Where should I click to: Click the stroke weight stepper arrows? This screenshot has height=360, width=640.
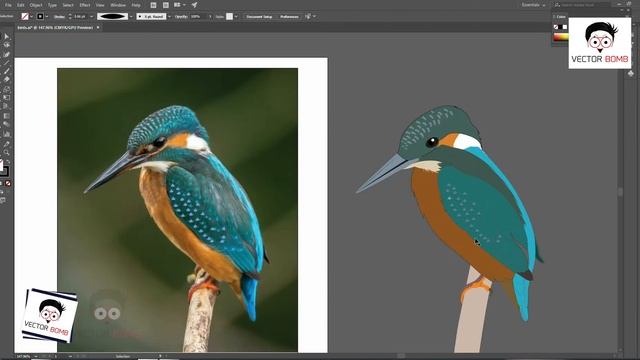[x=70, y=17]
